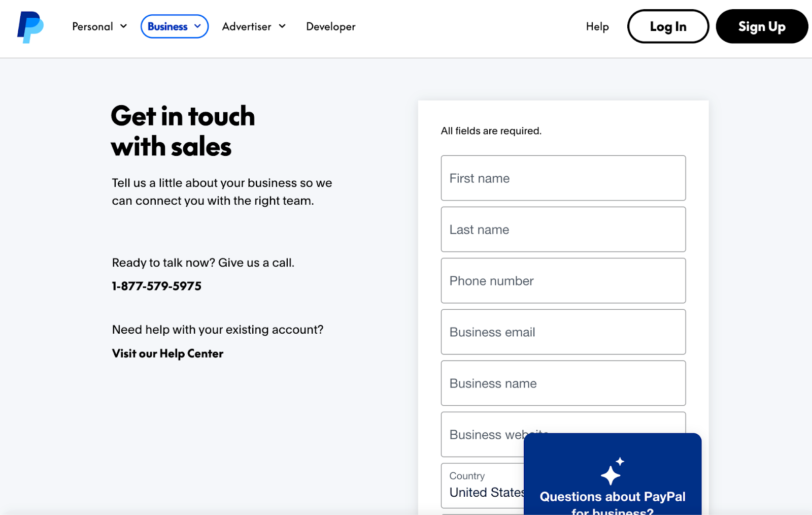Image resolution: width=812 pixels, height=515 pixels.
Task: Click the Sign Up button
Action: tap(762, 26)
